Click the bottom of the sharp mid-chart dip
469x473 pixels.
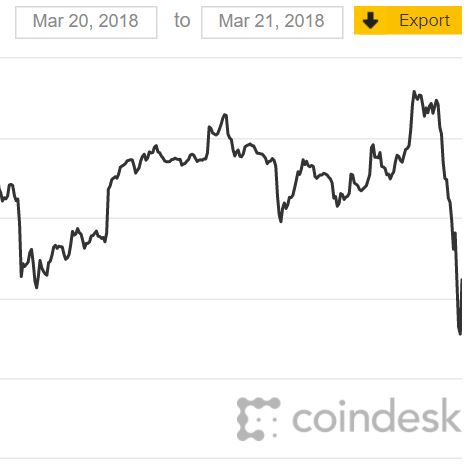click(x=281, y=221)
